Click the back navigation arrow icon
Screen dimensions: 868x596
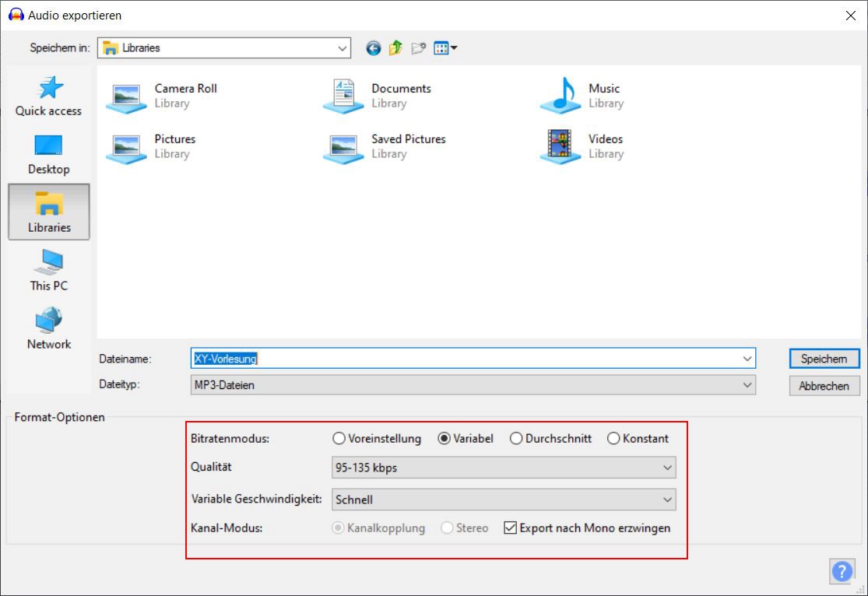tap(374, 48)
